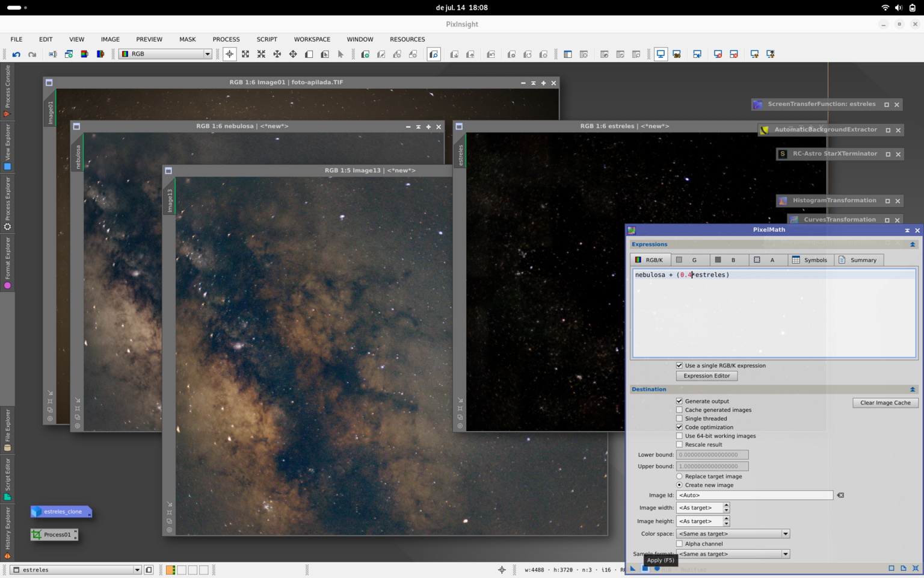Open the View Explorer side tab
The width and height of the screenshot is (924, 578).
(7, 147)
